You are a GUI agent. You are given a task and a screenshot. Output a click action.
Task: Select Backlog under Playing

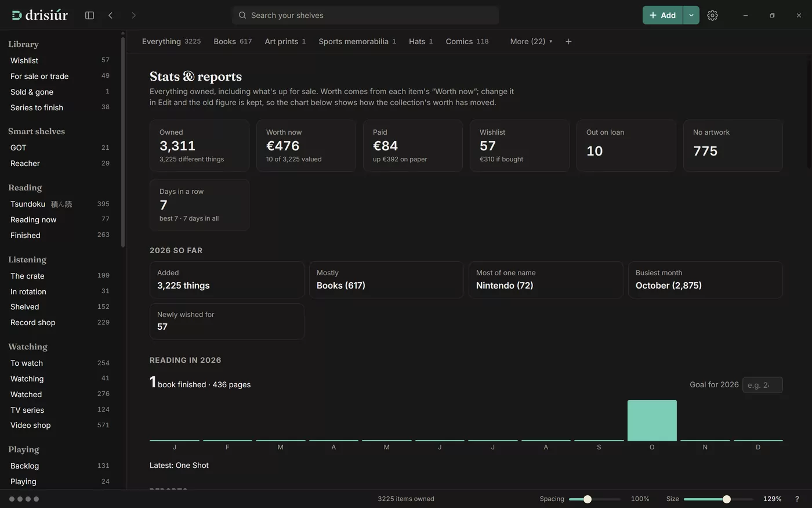coord(60,466)
